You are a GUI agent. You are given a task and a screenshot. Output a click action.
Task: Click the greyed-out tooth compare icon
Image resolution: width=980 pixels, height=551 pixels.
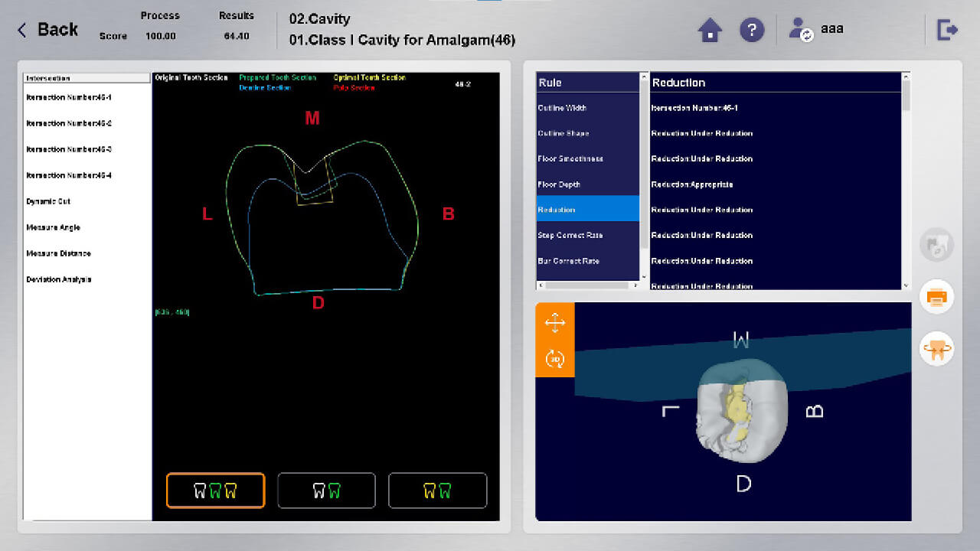937,246
